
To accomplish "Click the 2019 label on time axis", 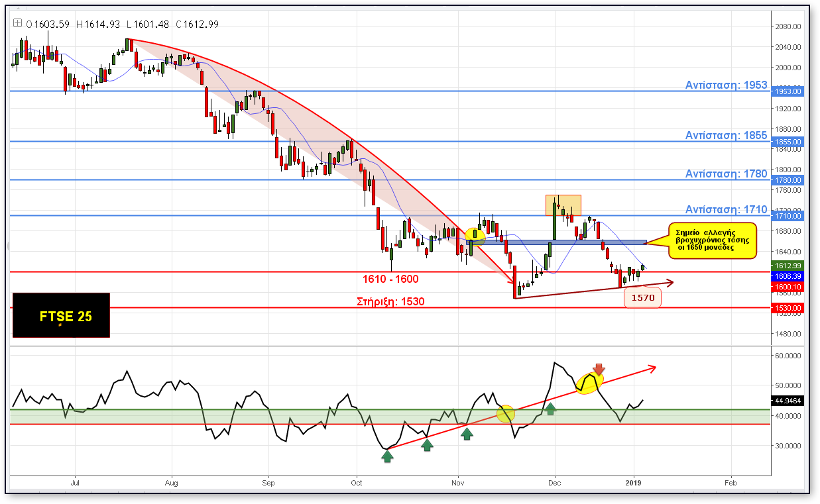I will (635, 483).
